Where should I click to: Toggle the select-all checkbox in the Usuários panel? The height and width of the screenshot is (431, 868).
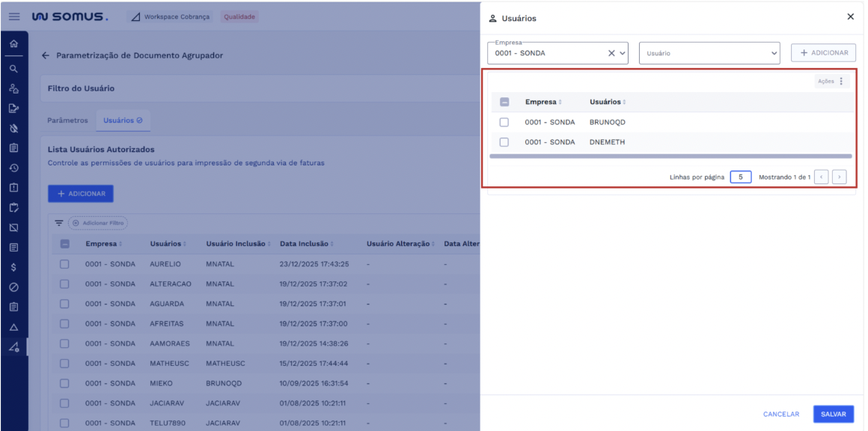point(504,102)
